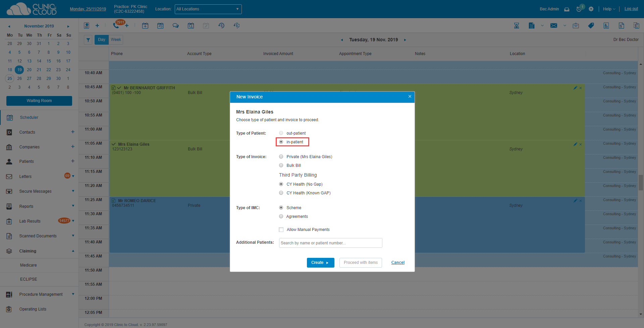Open the appointment history calendar icon
The height and width of the screenshot is (328, 644).
point(160,26)
